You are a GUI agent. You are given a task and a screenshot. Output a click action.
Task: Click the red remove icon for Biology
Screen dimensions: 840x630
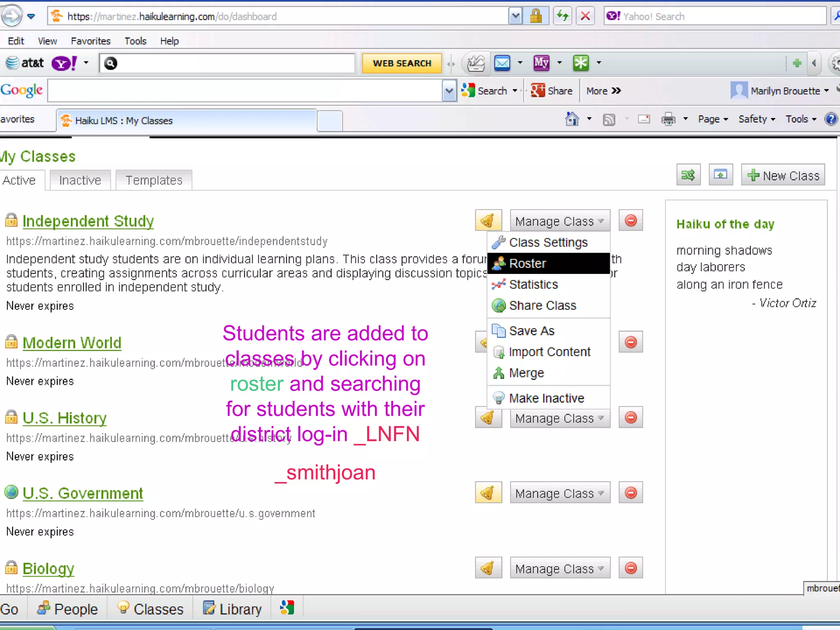630,568
